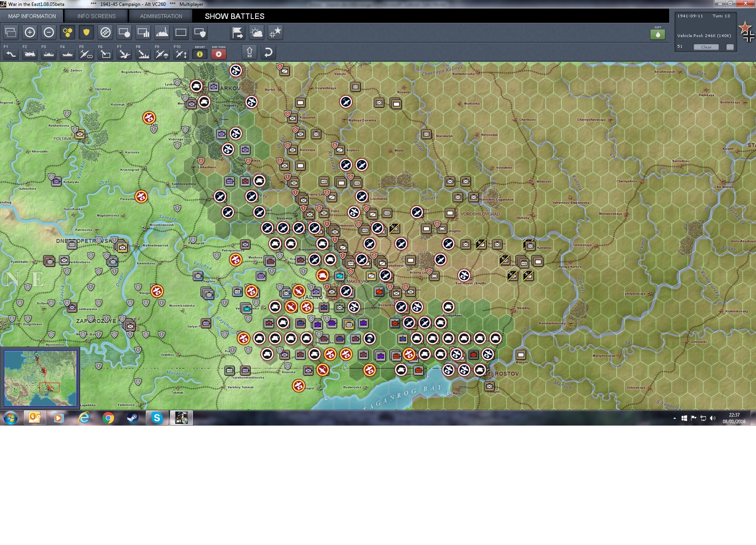Open the yellow Report info button
The height and width of the screenshot is (545, 756).
pos(200,54)
